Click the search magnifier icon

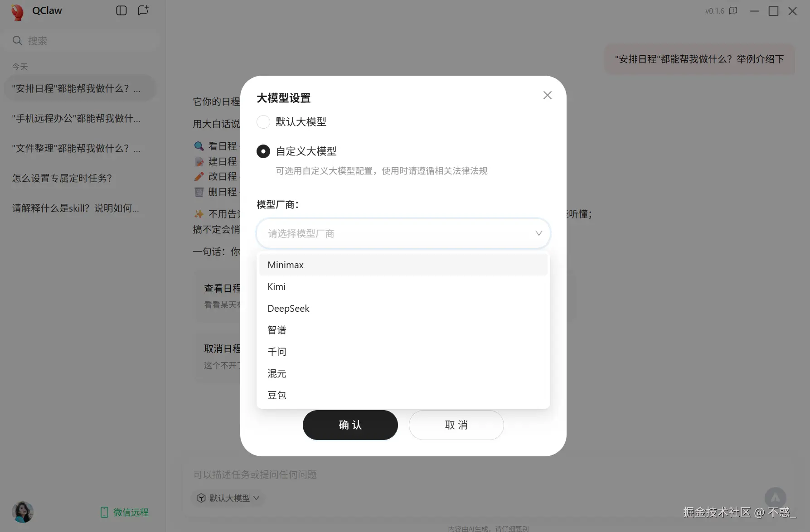[17, 41]
